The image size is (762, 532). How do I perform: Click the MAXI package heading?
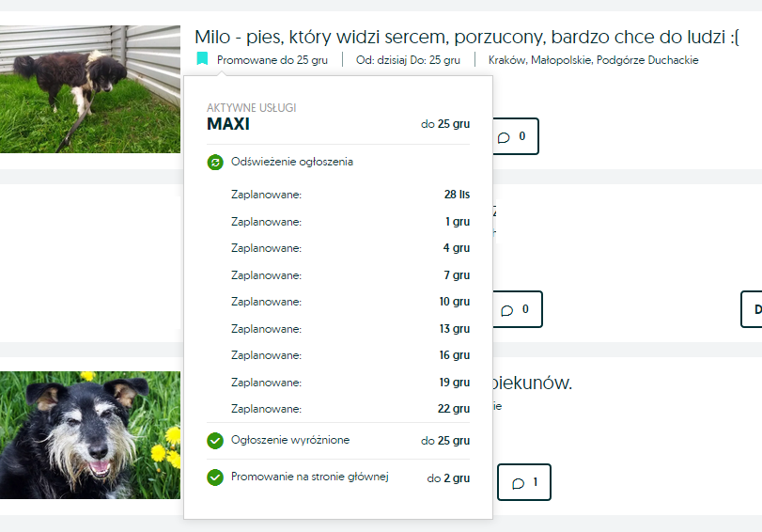(228, 124)
